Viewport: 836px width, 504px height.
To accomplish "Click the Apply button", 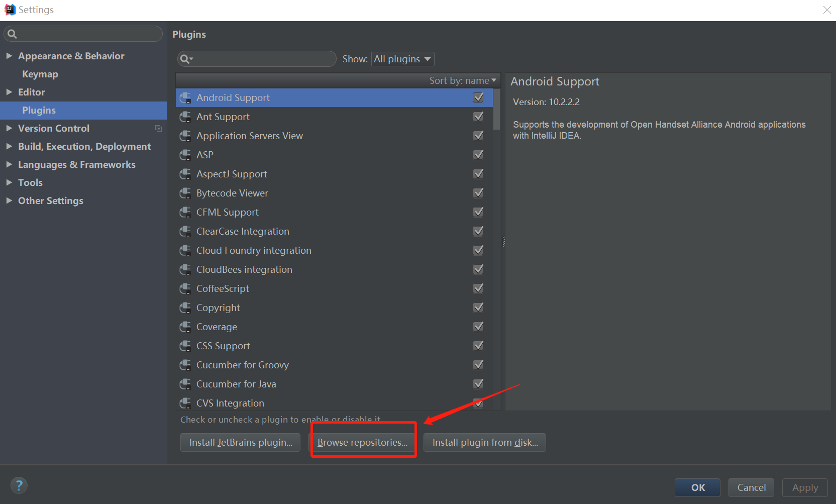I will (805, 487).
